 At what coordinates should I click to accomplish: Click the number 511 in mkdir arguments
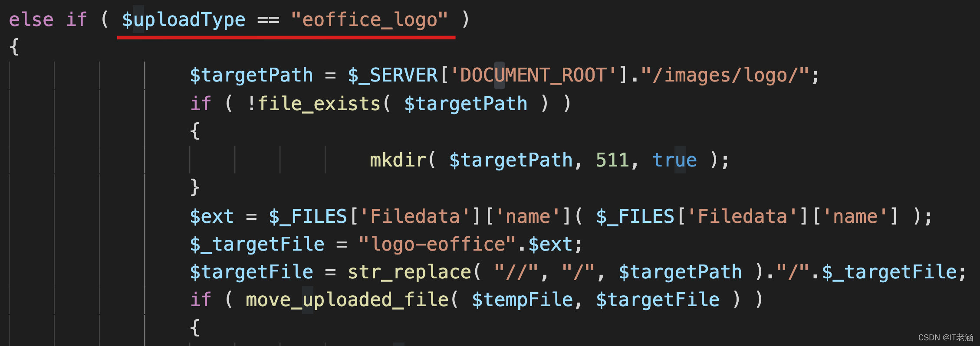click(x=612, y=160)
